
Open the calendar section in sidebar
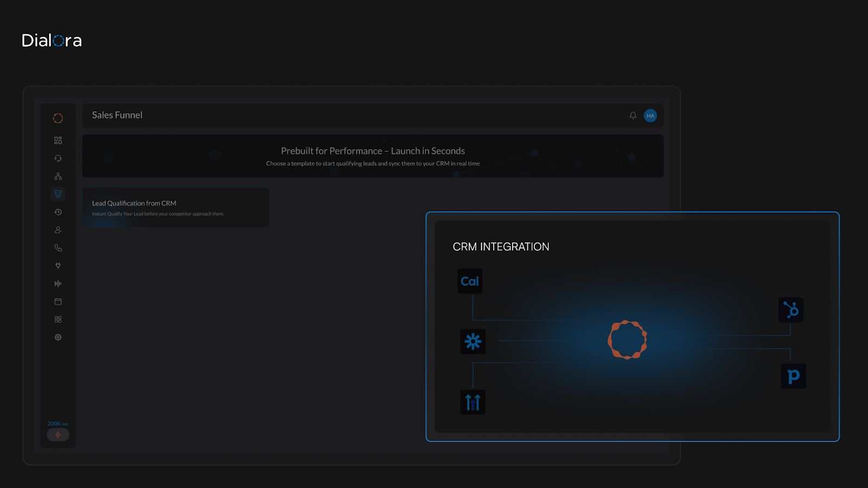tap(58, 301)
